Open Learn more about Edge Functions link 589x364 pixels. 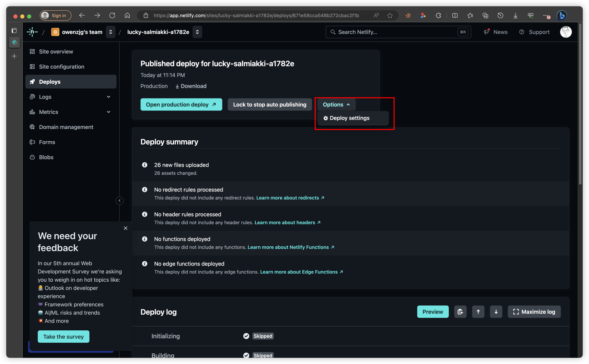302,272
